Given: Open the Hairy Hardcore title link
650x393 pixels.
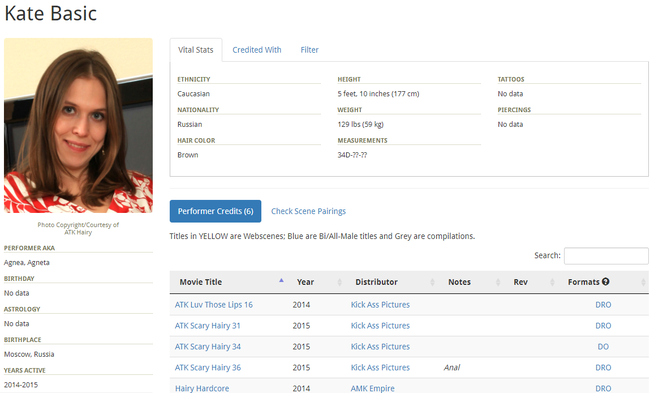Looking at the screenshot, I should coord(202,388).
